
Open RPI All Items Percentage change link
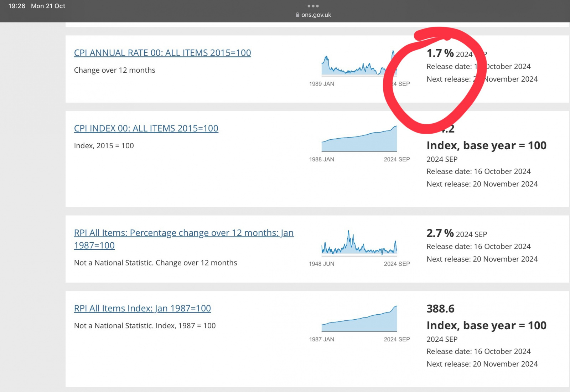click(183, 233)
